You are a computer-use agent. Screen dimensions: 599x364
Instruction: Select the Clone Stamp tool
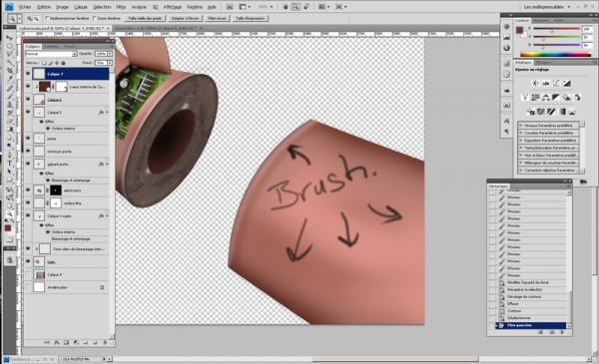[x=10, y=105]
